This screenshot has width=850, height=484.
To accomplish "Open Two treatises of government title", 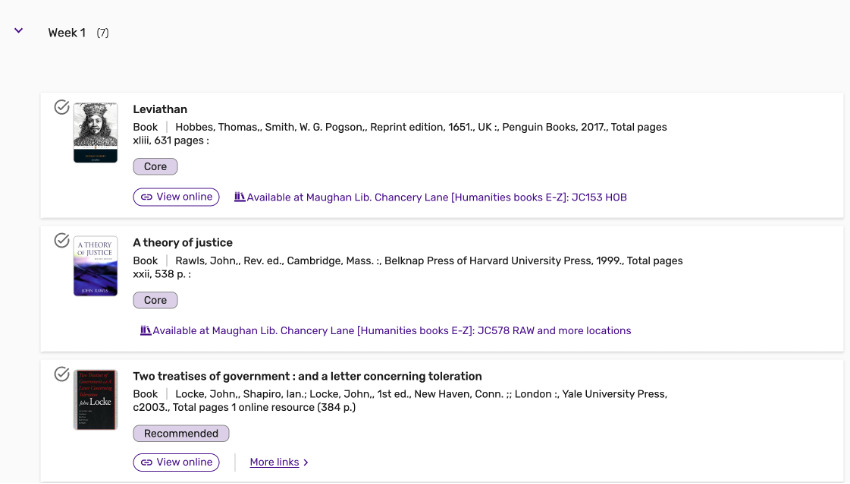I will (x=307, y=376).
